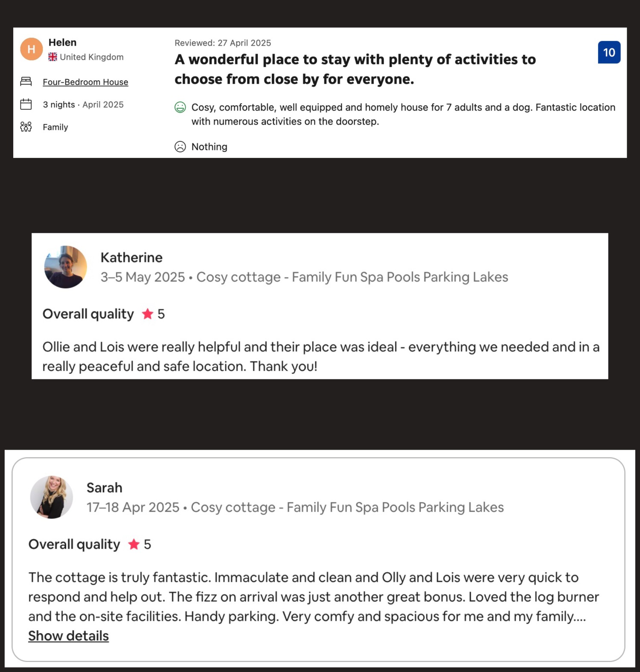The height and width of the screenshot is (672, 640).
Task: Click the star icon in Katherine's review
Action: tap(148, 314)
